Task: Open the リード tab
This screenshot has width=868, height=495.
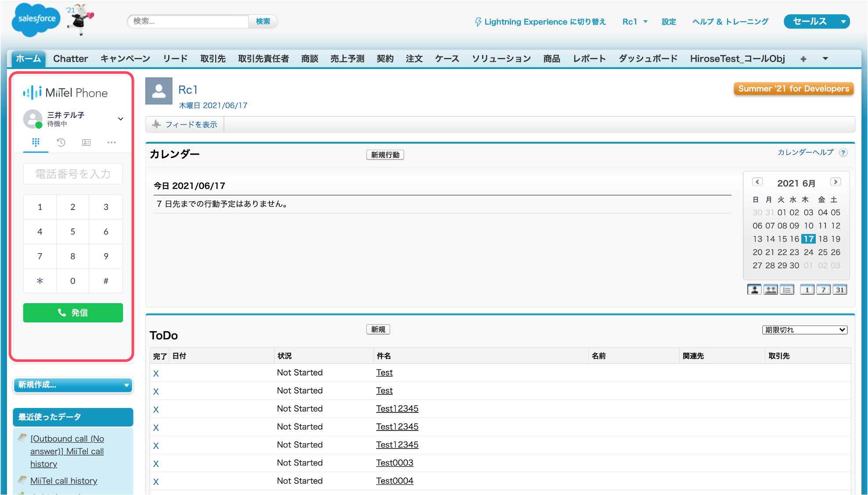Action: tap(175, 59)
